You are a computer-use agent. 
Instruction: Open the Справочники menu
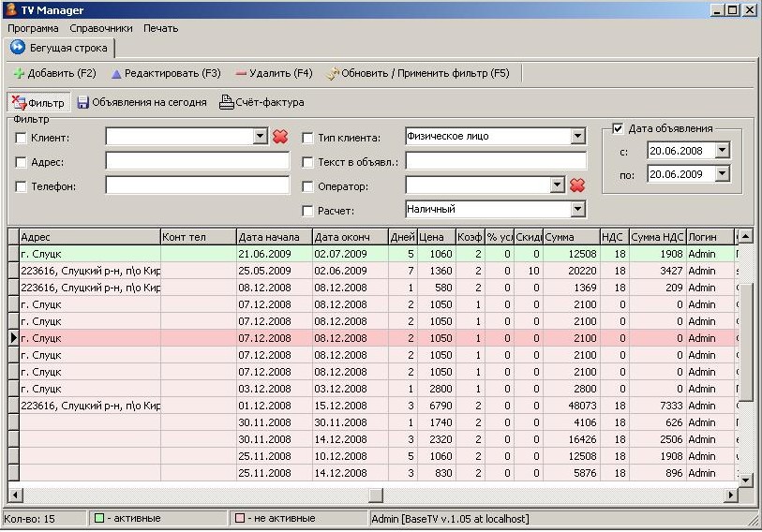pyautogui.click(x=101, y=28)
